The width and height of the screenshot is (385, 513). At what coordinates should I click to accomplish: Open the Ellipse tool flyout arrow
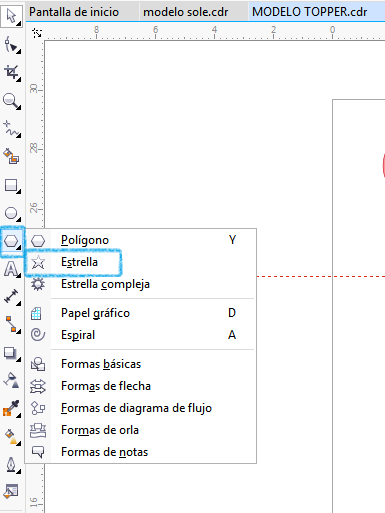click(19, 220)
